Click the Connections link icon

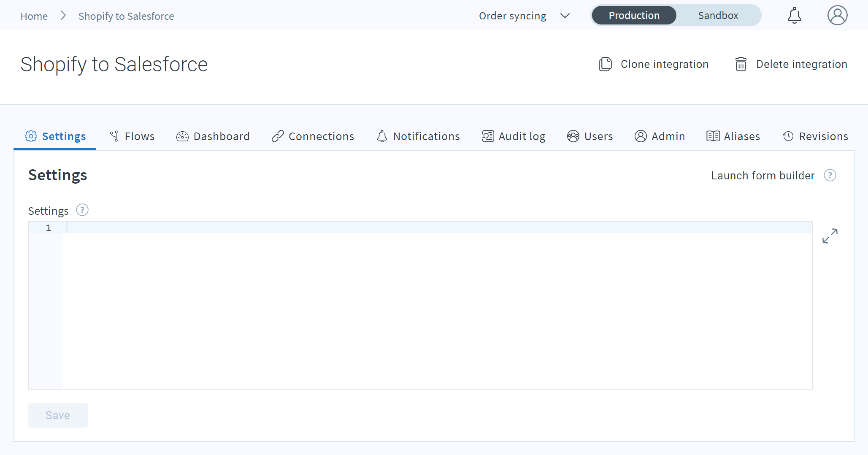coord(278,136)
